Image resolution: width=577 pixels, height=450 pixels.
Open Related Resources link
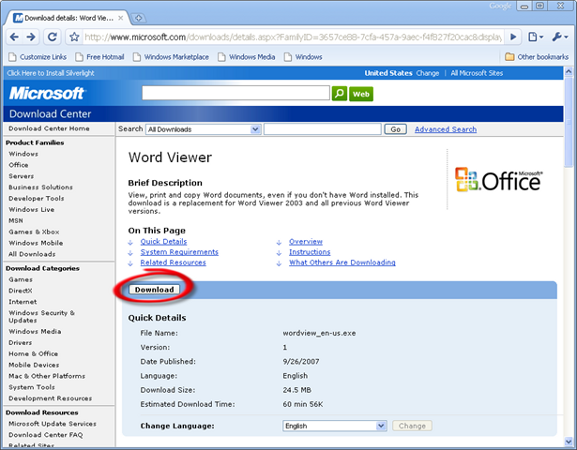(173, 262)
